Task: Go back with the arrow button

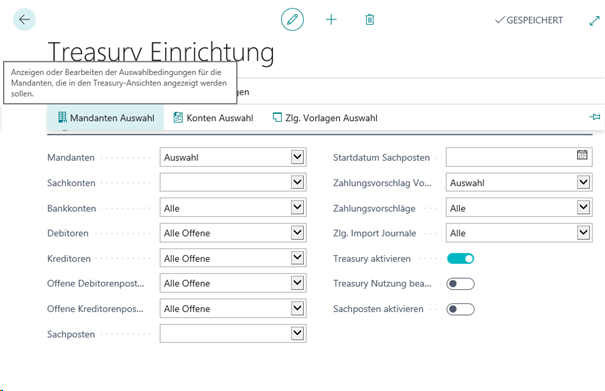Action: 24,19
